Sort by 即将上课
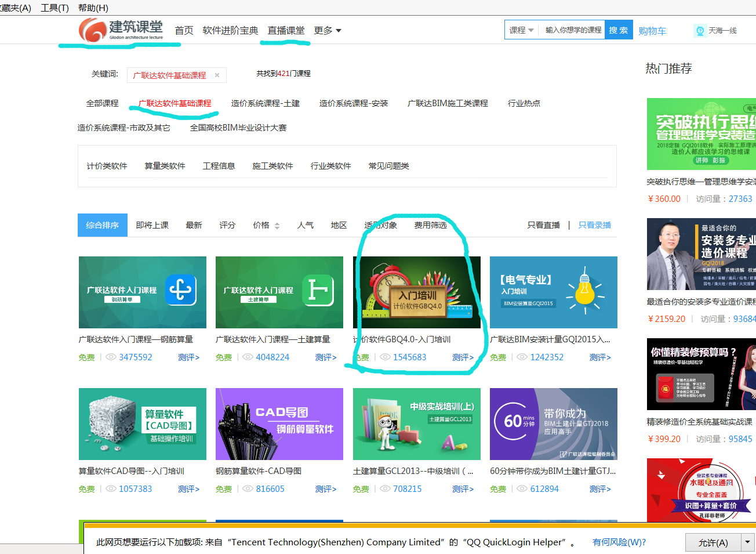Viewport: 756px width, 554px height. [x=152, y=225]
